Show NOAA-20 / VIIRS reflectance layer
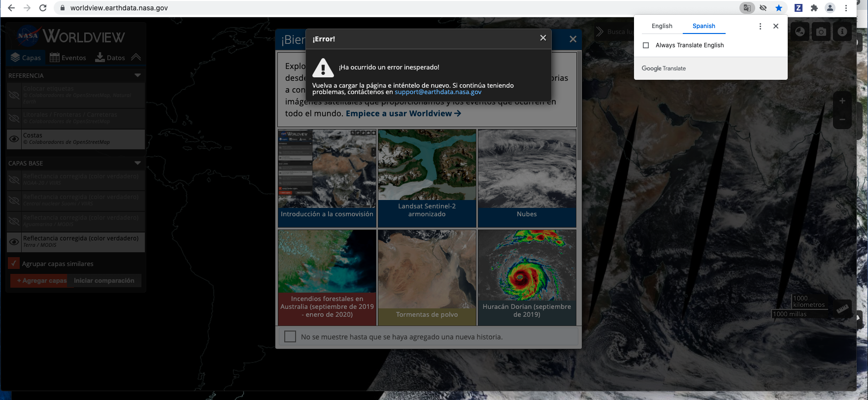This screenshot has height=400, width=868. tap(14, 180)
